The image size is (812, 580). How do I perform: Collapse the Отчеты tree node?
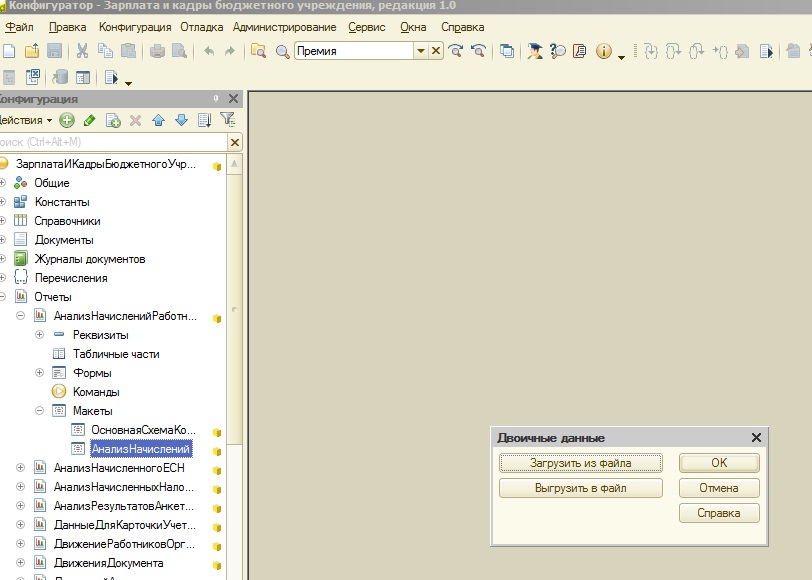click(x=3, y=297)
